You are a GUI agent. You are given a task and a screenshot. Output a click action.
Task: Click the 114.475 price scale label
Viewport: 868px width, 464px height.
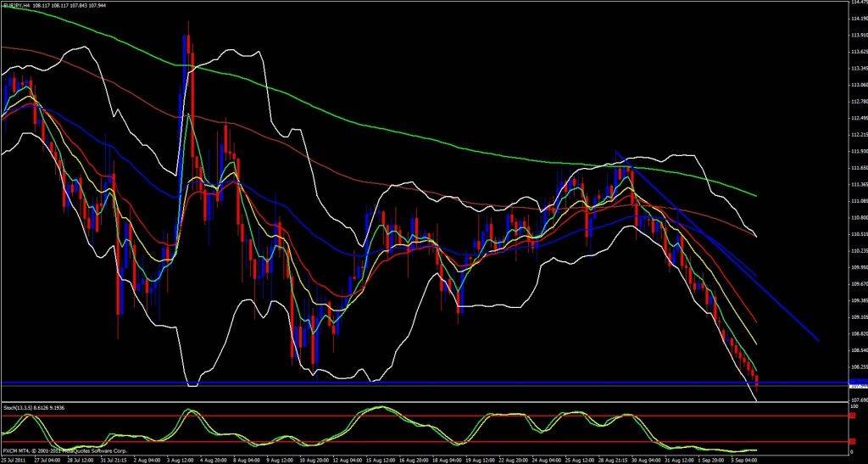[856, 3]
